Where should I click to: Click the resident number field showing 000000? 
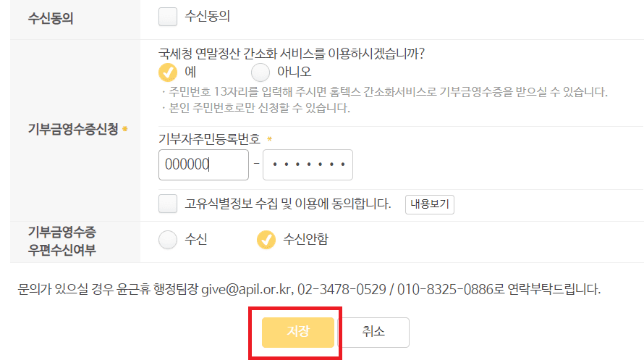[x=204, y=164]
